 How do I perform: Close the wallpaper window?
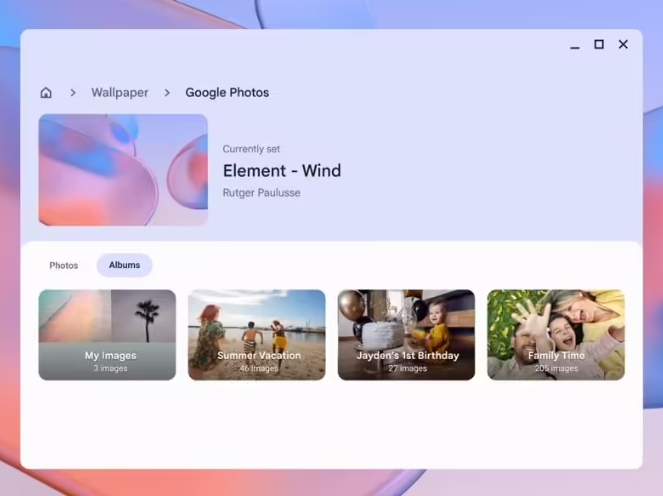(x=623, y=44)
